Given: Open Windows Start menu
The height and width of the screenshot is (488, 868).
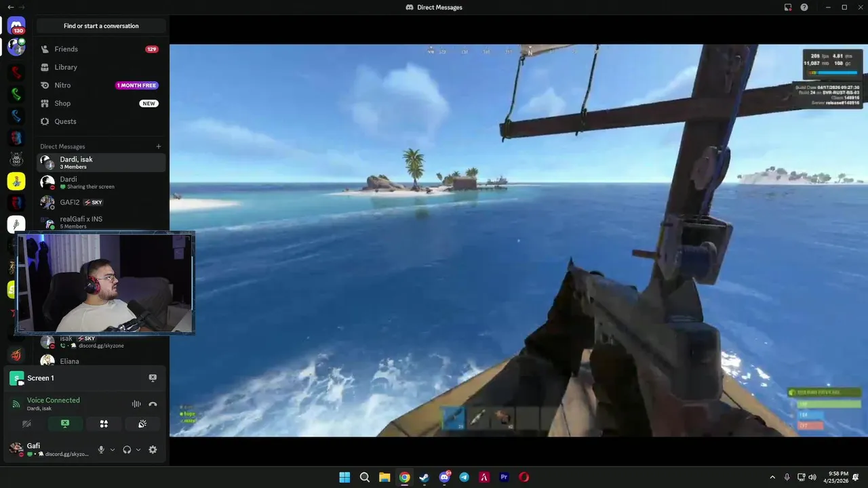Looking at the screenshot, I should point(344,477).
